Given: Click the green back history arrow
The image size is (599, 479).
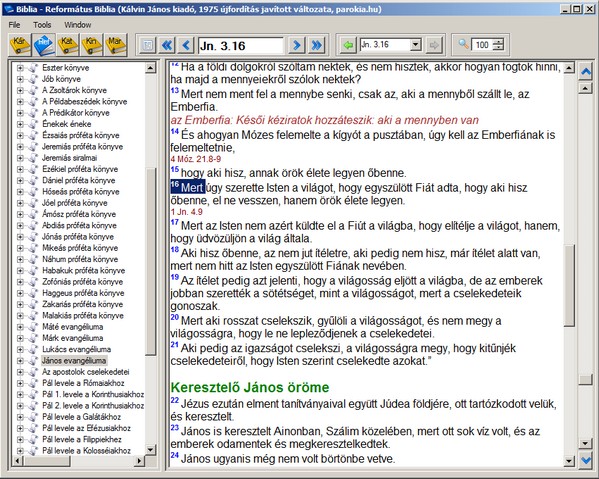Looking at the screenshot, I should [348, 45].
